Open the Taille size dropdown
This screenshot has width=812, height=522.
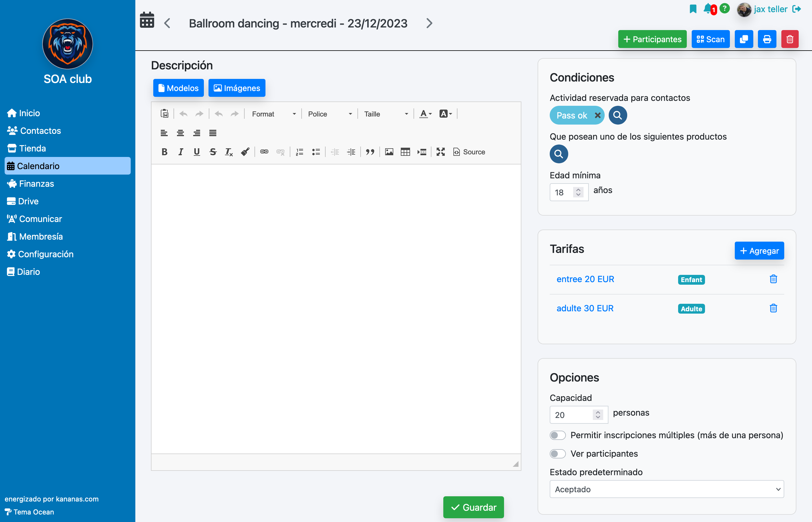click(x=385, y=114)
